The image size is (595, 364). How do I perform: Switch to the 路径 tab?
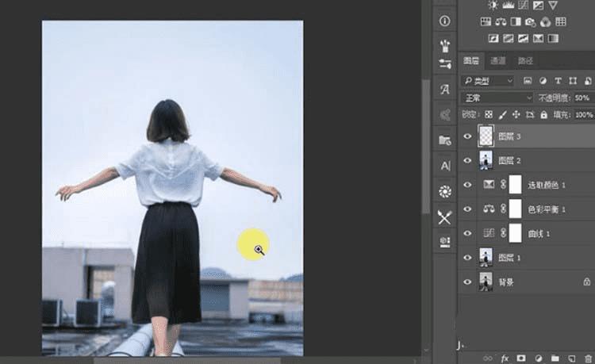tap(525, 60)
